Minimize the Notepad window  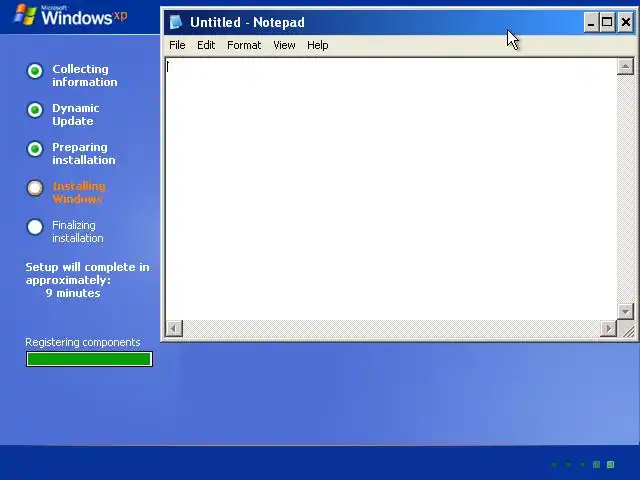[591, 22]
